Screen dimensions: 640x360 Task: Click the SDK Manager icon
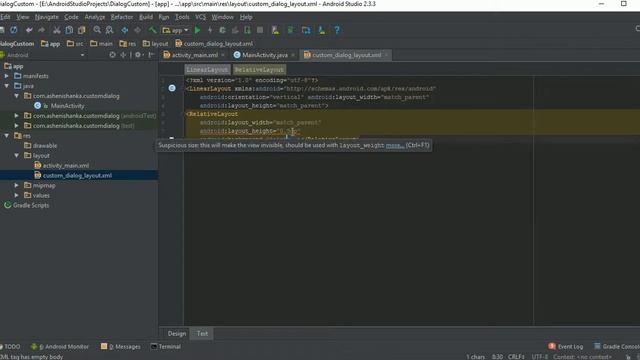[322, 30]
